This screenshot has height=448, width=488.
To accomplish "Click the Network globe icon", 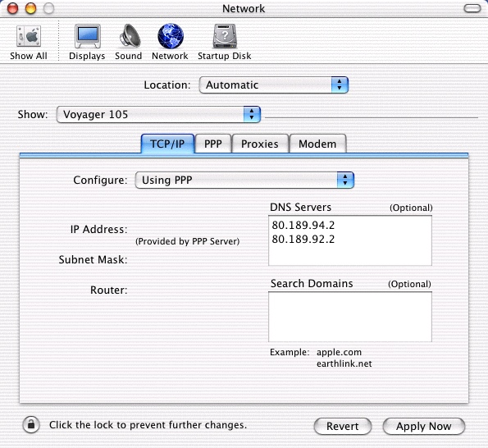I will pos(171,36).
